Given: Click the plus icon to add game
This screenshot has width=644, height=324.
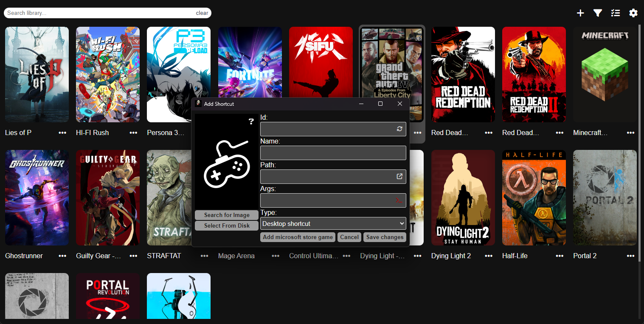Looking at the screenshot, I should pos(580,13).
